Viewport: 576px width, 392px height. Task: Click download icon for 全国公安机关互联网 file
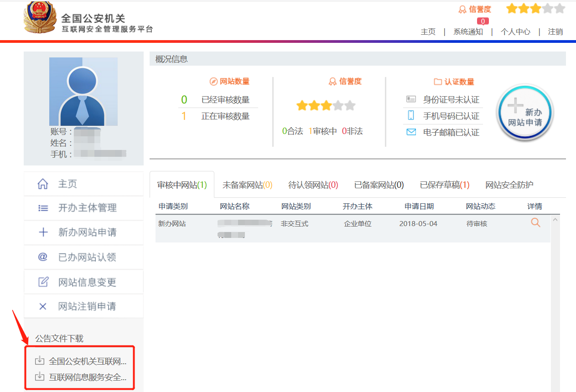40,361
